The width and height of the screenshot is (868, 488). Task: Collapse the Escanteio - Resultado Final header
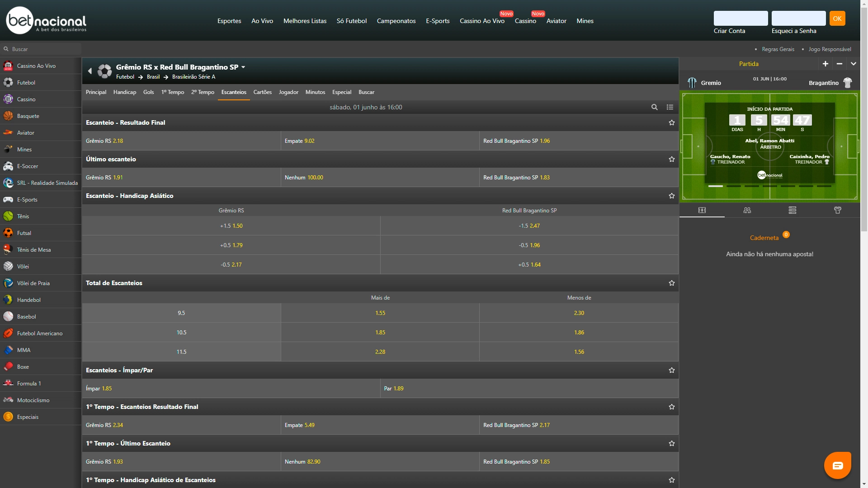tap(380, 122)
